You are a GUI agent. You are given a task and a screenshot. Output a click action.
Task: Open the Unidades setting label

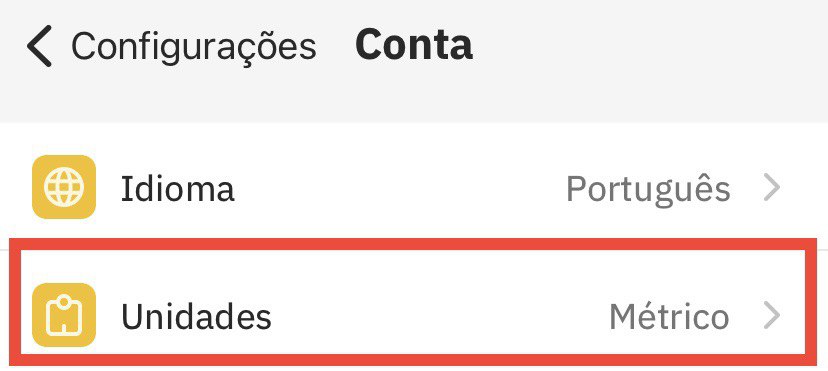(196, 316)
